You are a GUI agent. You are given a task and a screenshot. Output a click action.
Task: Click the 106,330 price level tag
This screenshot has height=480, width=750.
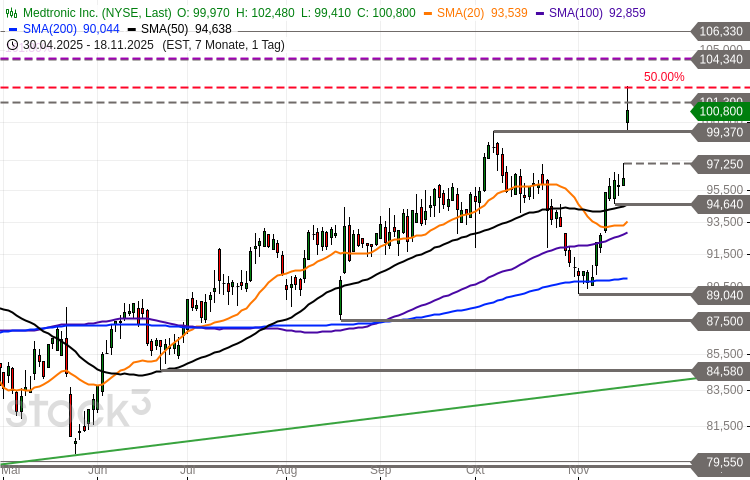(x=720, y=31)
